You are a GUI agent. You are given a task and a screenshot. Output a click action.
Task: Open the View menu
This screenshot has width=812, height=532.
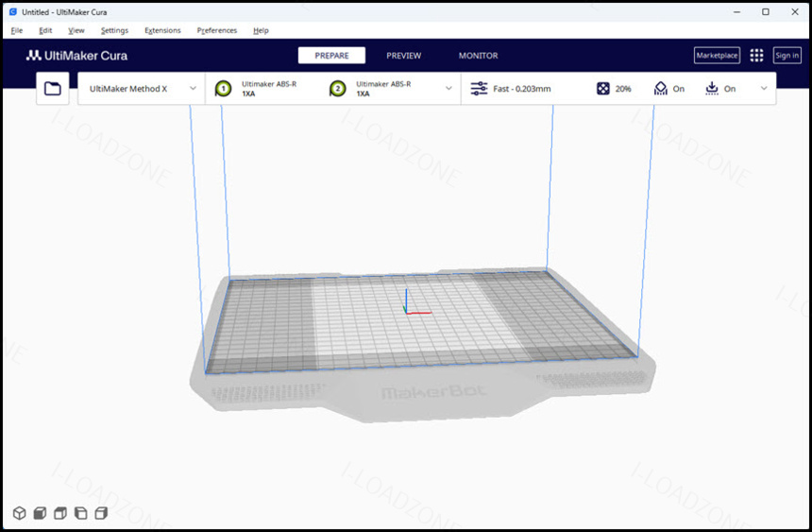click(x=76, y=30)
